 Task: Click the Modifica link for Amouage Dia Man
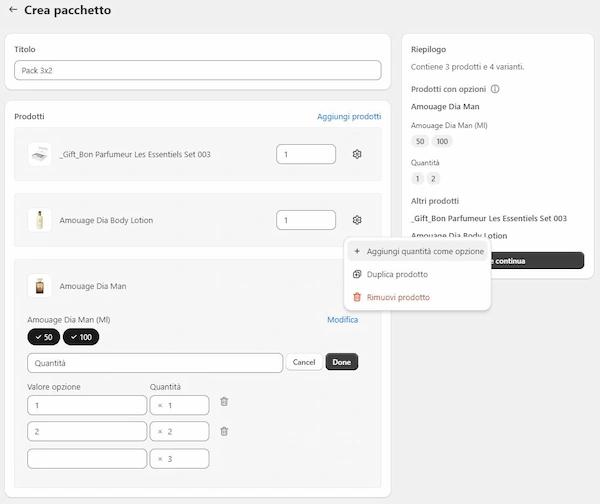tap(342, 320)
